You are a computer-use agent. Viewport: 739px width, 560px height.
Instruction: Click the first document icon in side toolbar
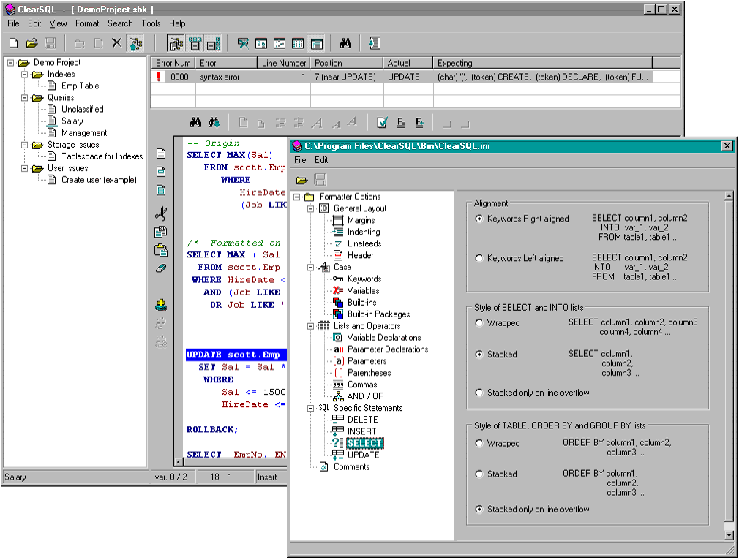pos(161,154)
